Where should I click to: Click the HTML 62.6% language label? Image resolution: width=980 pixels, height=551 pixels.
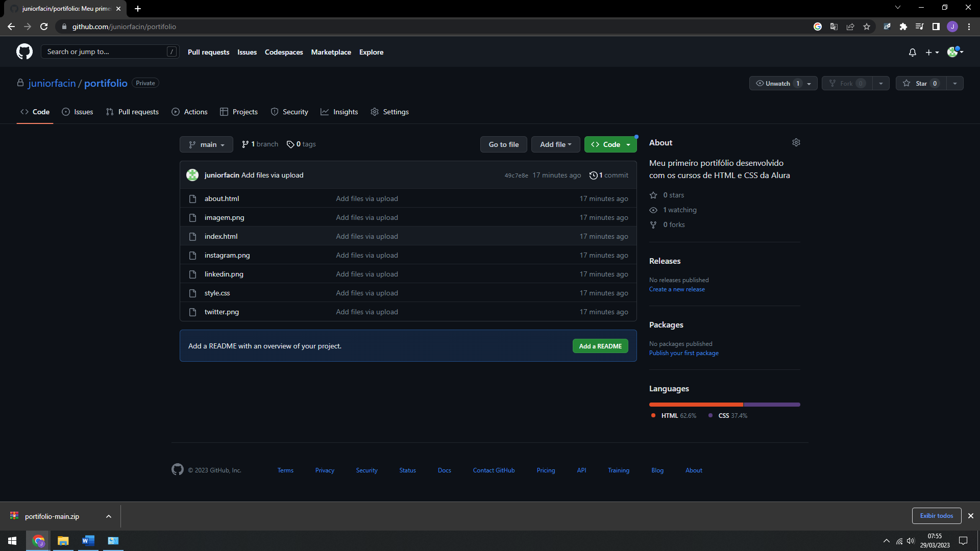click(x=674, y=416)
